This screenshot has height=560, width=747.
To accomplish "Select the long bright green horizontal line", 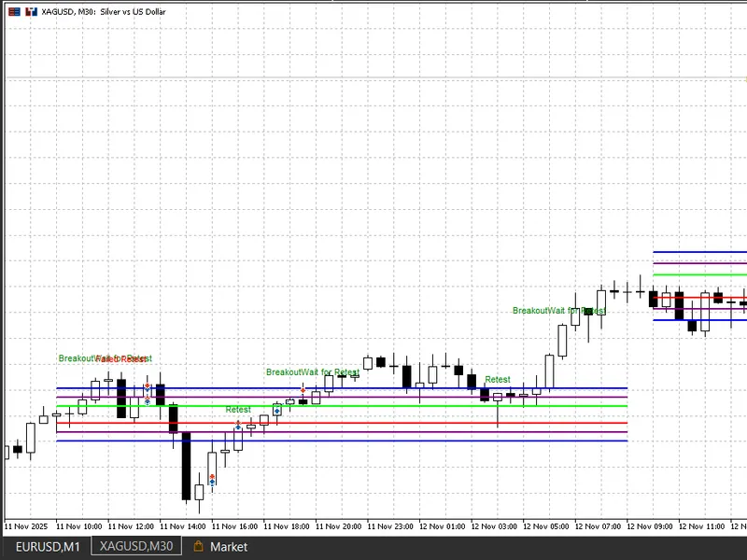I will pos(342,406).
